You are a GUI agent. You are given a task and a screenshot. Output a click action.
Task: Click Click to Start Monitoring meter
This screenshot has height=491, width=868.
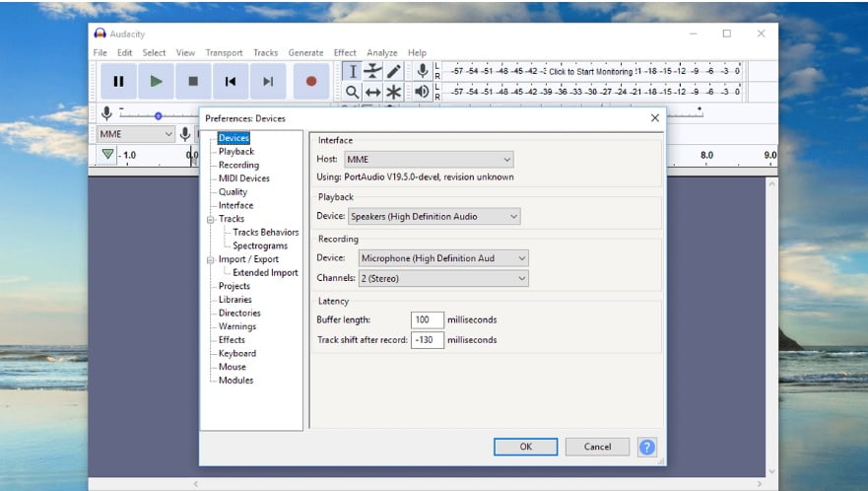(590, 72)
